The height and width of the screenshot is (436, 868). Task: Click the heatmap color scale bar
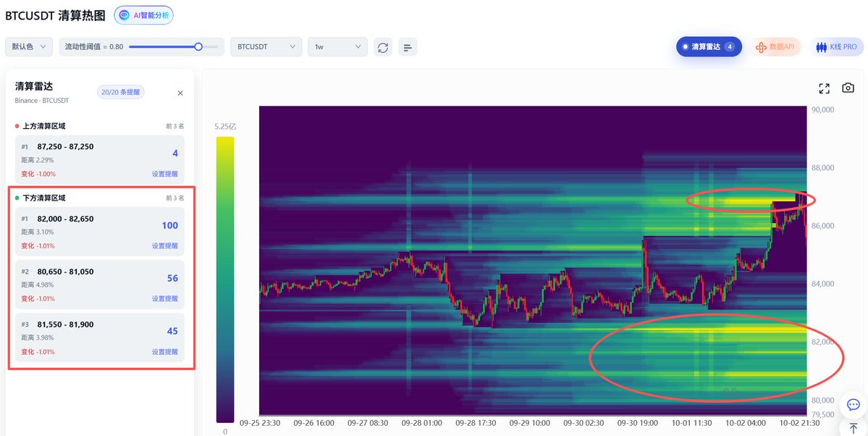[x=224, y=280]
